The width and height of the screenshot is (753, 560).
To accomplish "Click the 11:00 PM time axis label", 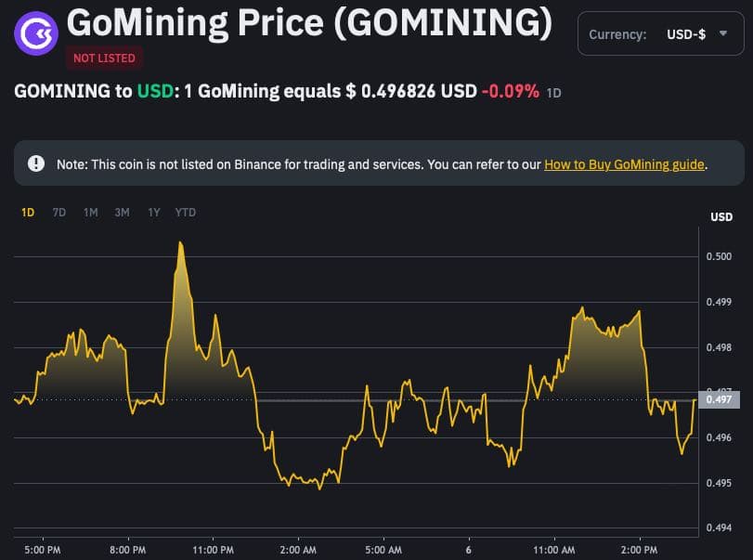I will point(214,550).
